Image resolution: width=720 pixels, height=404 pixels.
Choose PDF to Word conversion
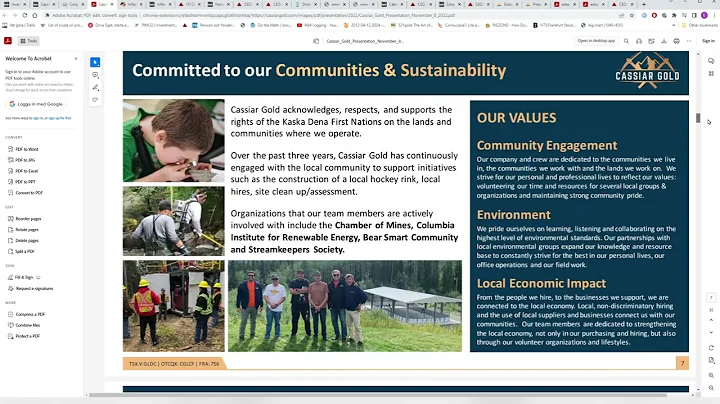pyautogui.click(x=23, y=149)
